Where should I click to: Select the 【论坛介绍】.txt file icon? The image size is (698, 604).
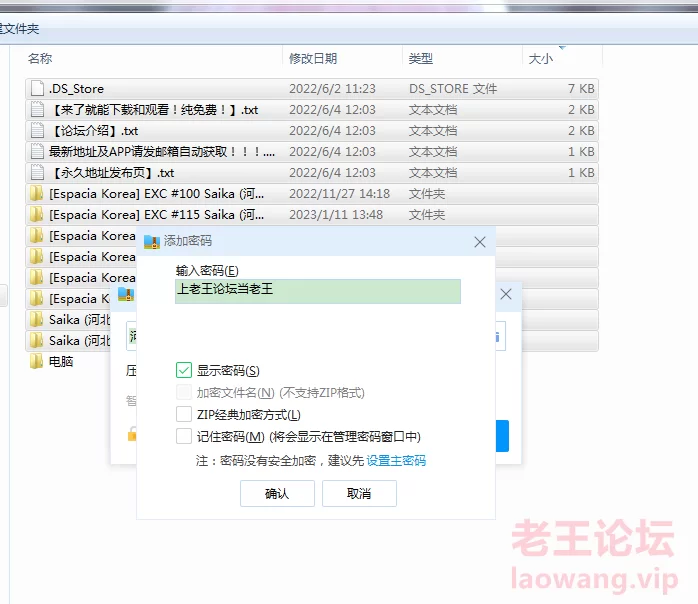(x=37, y=131)
